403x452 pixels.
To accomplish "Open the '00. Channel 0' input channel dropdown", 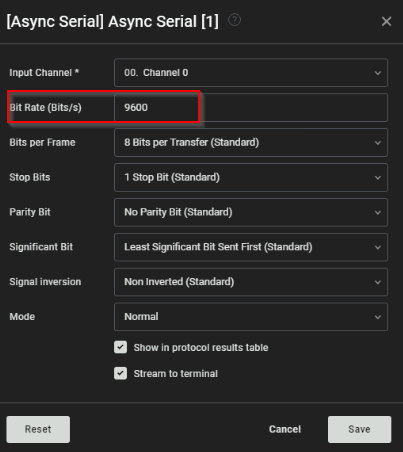I will point(251,73).
